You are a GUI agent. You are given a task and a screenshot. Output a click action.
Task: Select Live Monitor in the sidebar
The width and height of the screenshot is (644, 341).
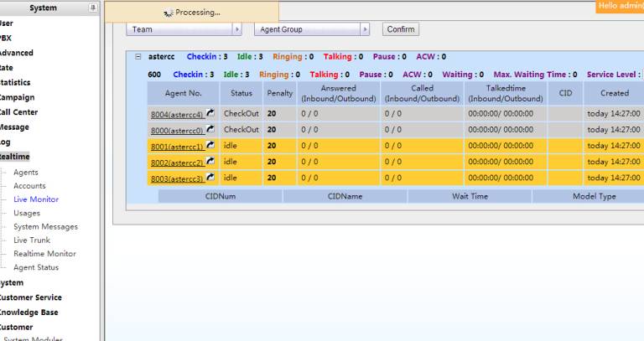[x=36, y=199]
